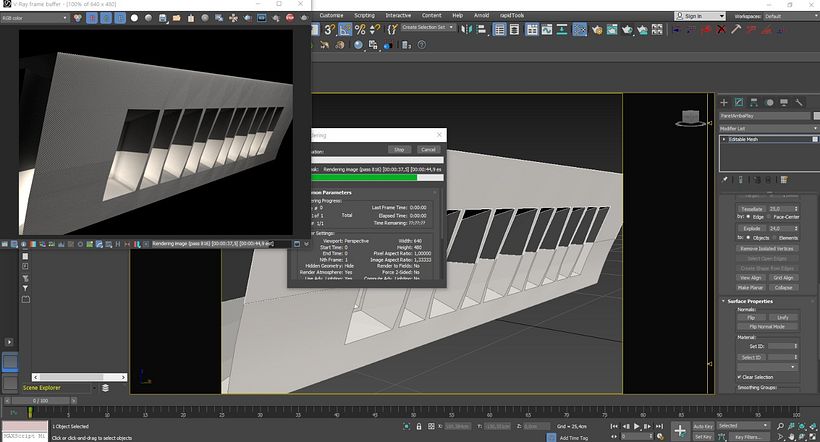This screenshot has height=442, width=820.
Task: Open Modify panel tab
Action: click(739, 103)
